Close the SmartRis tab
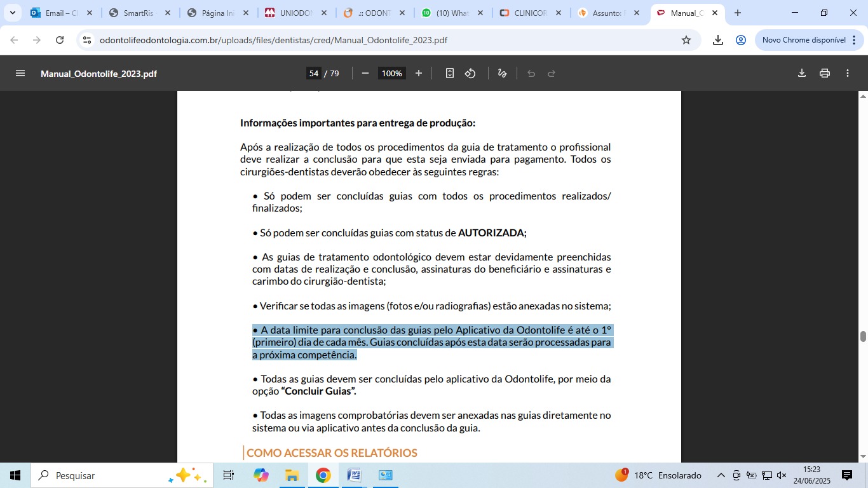Screen dimensions: 868x488 click(x=167, y=13)
